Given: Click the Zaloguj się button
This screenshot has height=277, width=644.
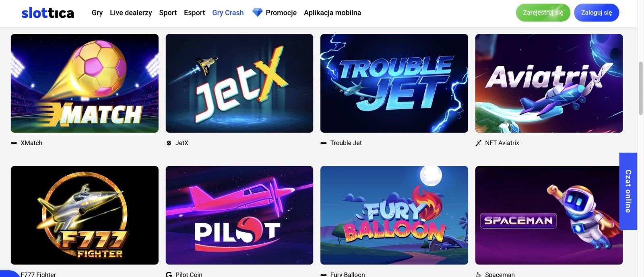Looking at the screenshot, I should pos(597,12).
